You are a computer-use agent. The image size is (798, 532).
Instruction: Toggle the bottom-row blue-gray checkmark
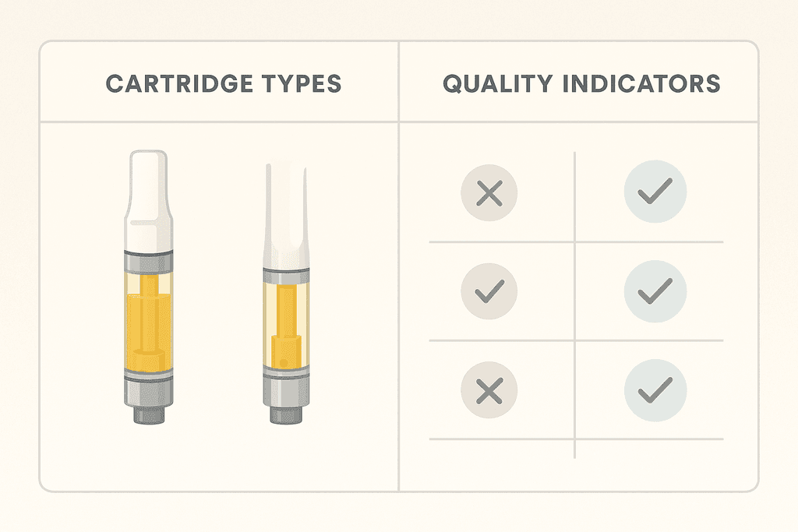655,390
